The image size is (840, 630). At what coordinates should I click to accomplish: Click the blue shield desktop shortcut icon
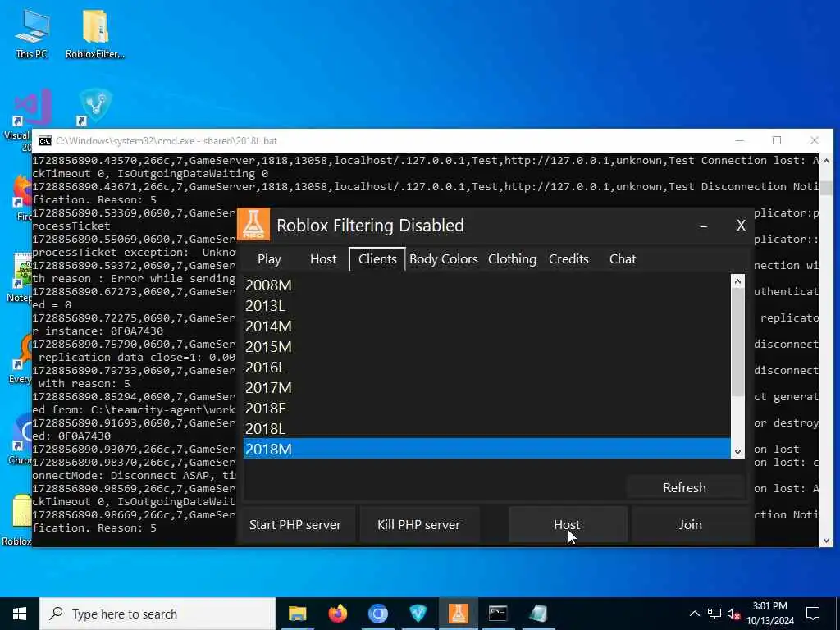point(95,106)
